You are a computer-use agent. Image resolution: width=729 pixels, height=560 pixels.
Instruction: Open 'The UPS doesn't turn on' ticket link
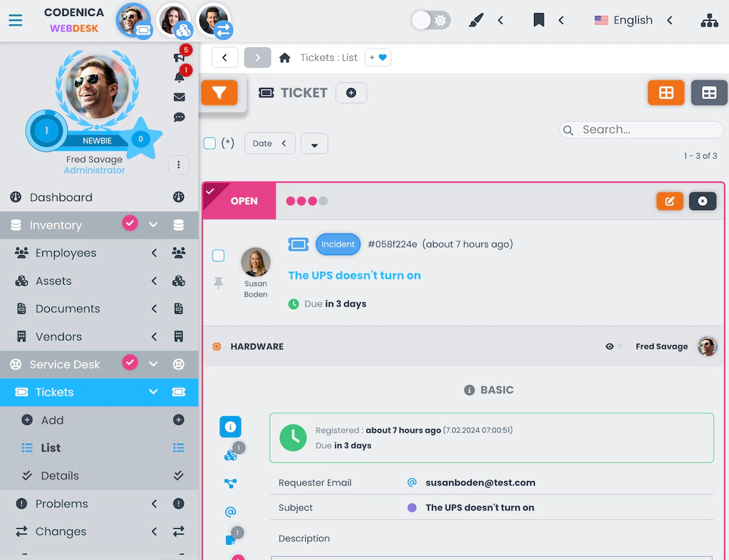[354, 275]
